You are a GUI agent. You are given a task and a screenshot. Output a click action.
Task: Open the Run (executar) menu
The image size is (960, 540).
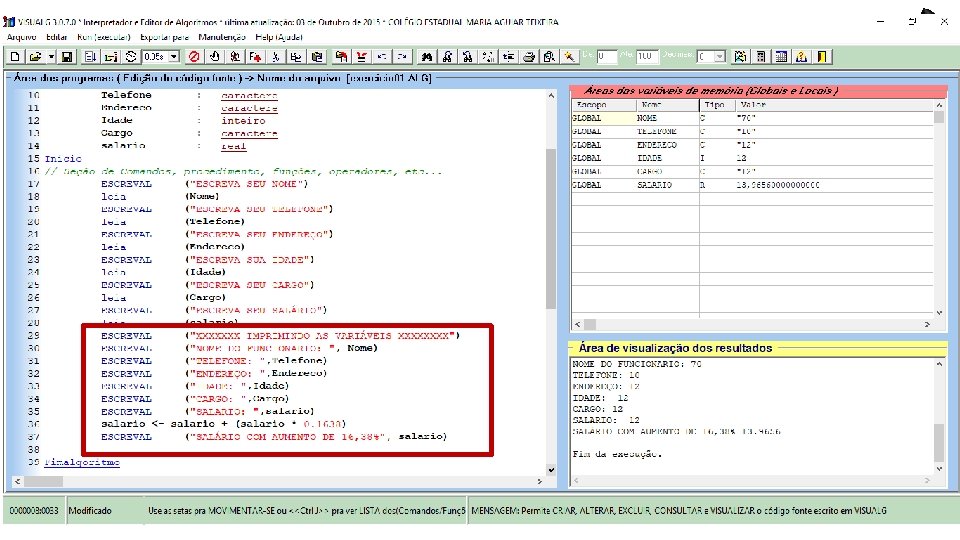click(x=103, y=37)
